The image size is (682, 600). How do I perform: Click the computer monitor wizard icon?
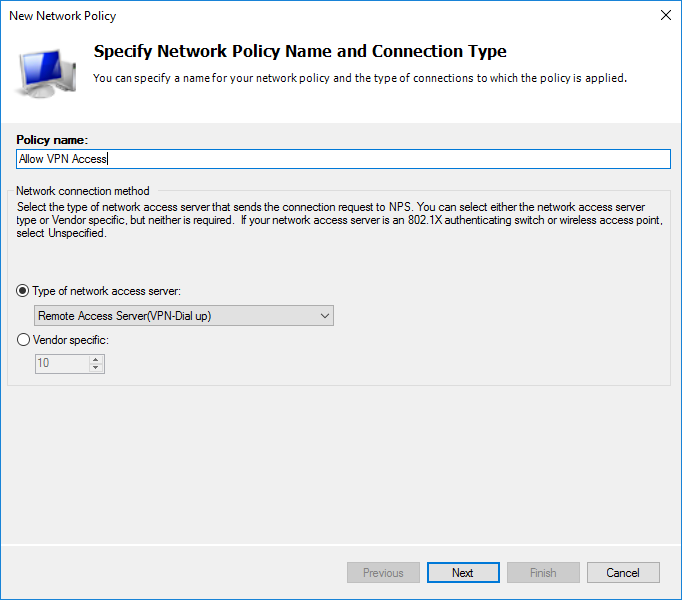(46, 73)
